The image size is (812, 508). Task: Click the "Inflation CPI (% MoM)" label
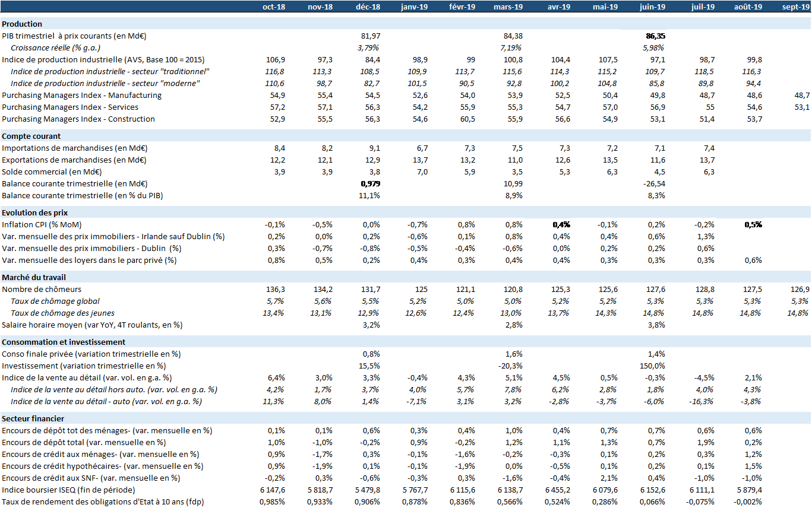(42, 224)
